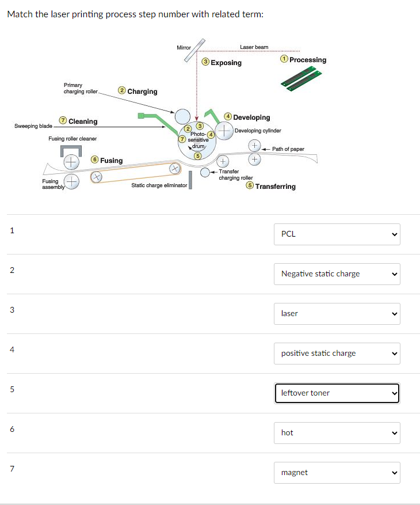Open the Negative static charge dropdown
Image resolution: width=420 pixels, height=505 pixels.
coord(337,274)
